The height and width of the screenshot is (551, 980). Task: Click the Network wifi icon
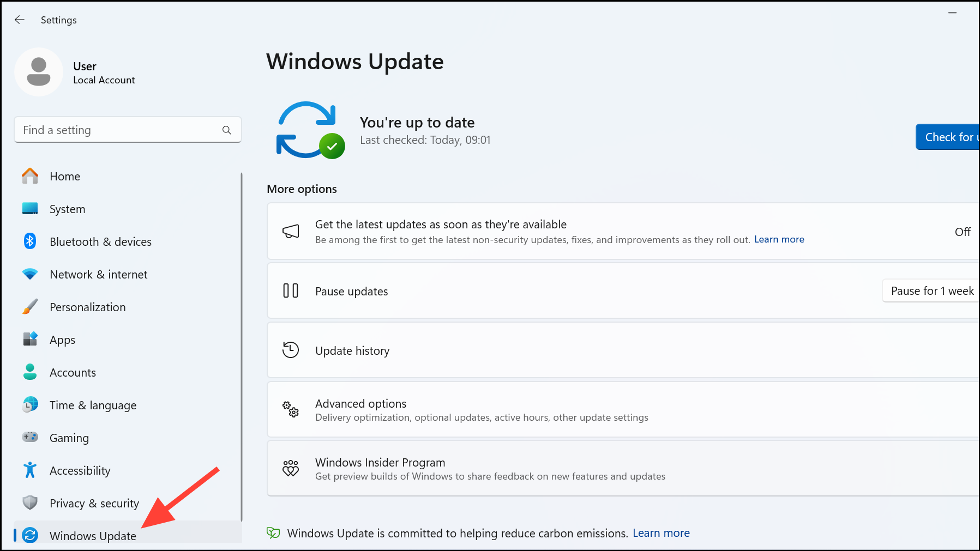30,274
